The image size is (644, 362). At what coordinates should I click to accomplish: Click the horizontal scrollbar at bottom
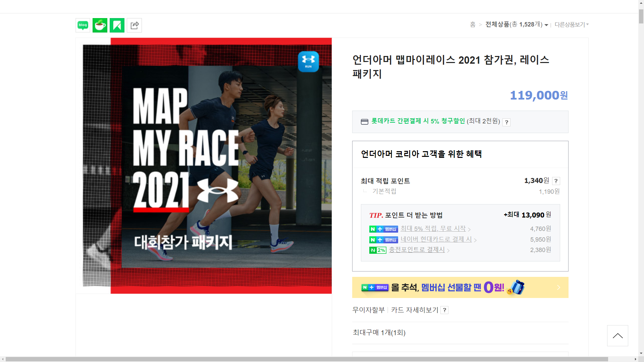pyautogui.click(x=307, y=359)
